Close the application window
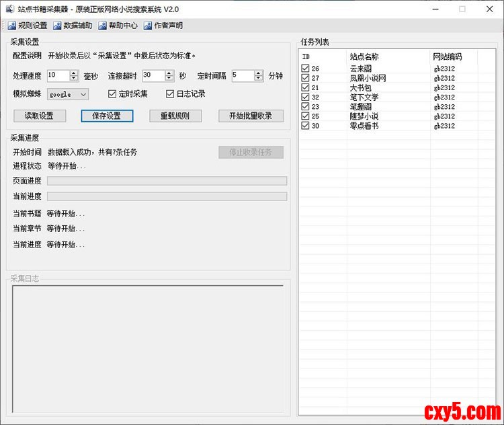Viewport: 504px width, 425px height. (489, 9)
